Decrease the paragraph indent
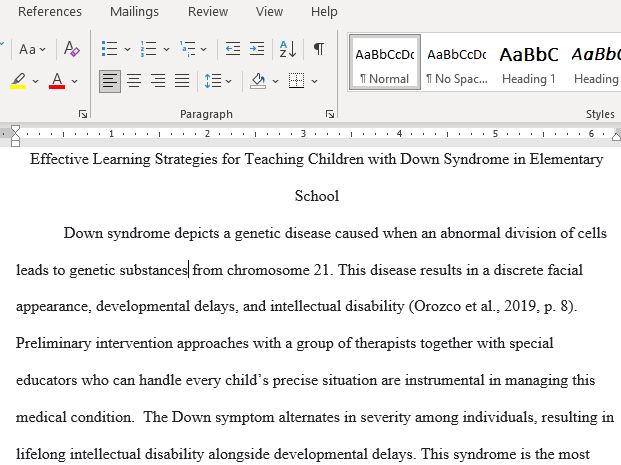Screen dimensions: 621x465 [232, 49]
